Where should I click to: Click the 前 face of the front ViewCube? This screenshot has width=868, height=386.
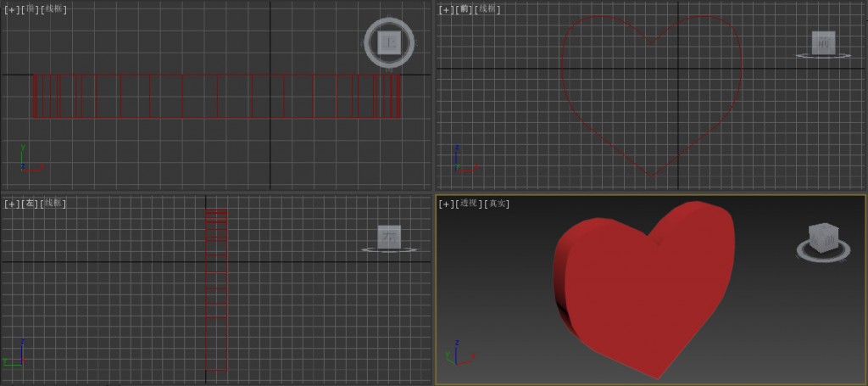click(x=823, y=42)
